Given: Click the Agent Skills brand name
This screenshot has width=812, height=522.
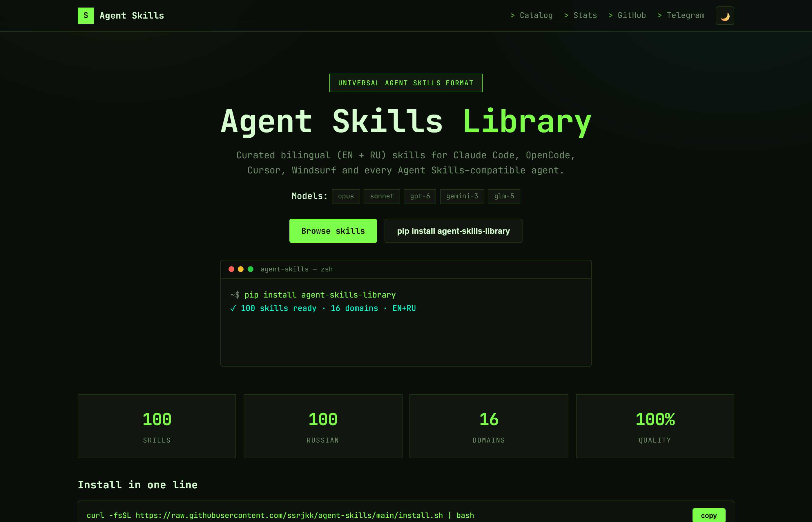Looking at the screenshot, I should pyautogui.click(x=131, y=16).
